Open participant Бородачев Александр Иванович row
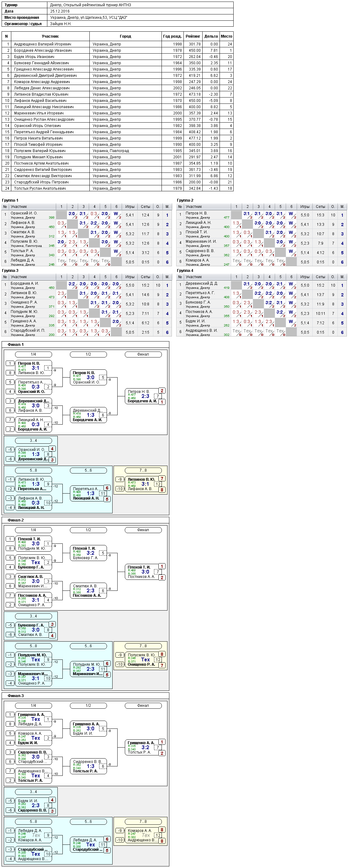The image size is (350, 868). click(x=117, y=50)
